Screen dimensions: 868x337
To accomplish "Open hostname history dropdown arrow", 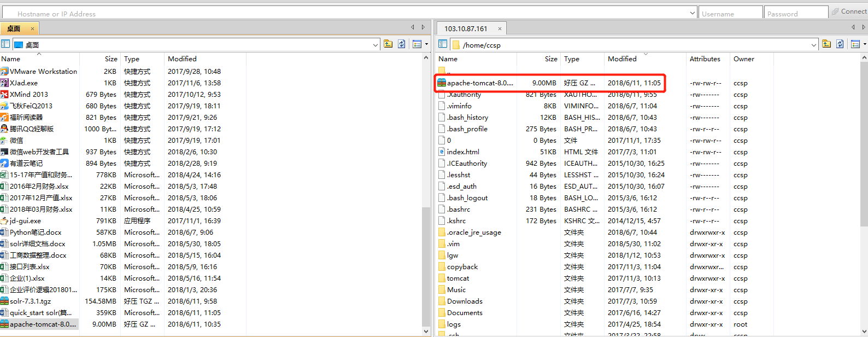I will [x=693, y=13].
